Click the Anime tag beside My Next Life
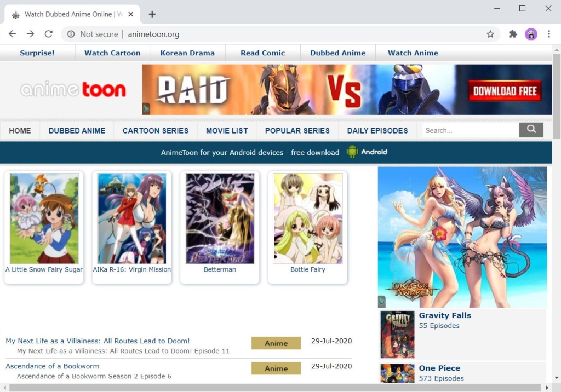This screenshot has height=392, width=561. click(276, 343)
